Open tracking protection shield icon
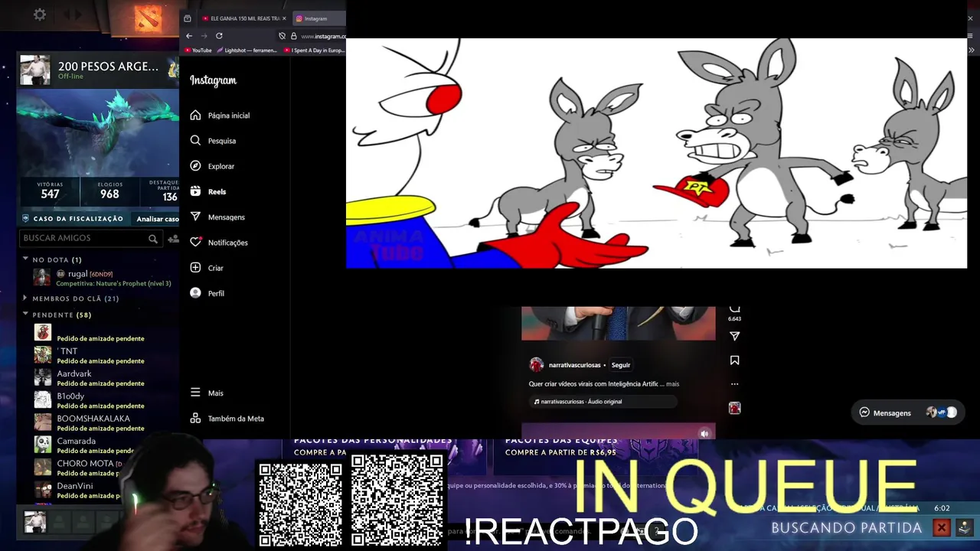This screenshot has width=980, height=551. tap(282, 36)
